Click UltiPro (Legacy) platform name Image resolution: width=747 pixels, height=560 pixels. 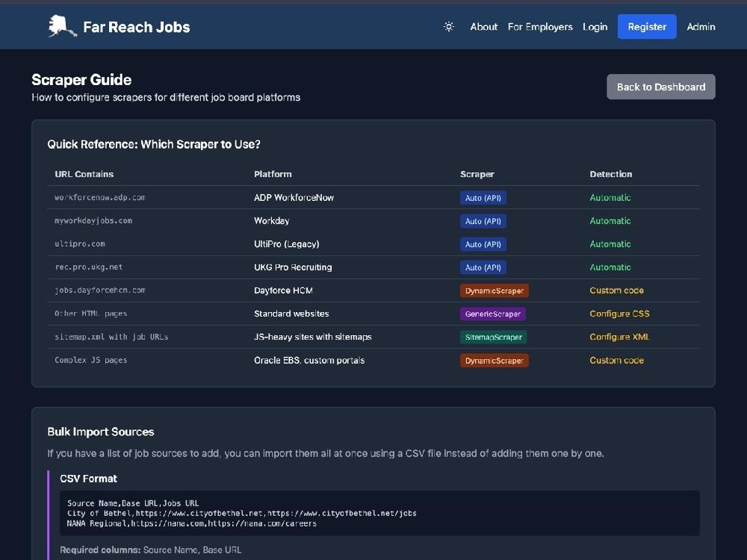pyautogui.click(x=286, y=244)
